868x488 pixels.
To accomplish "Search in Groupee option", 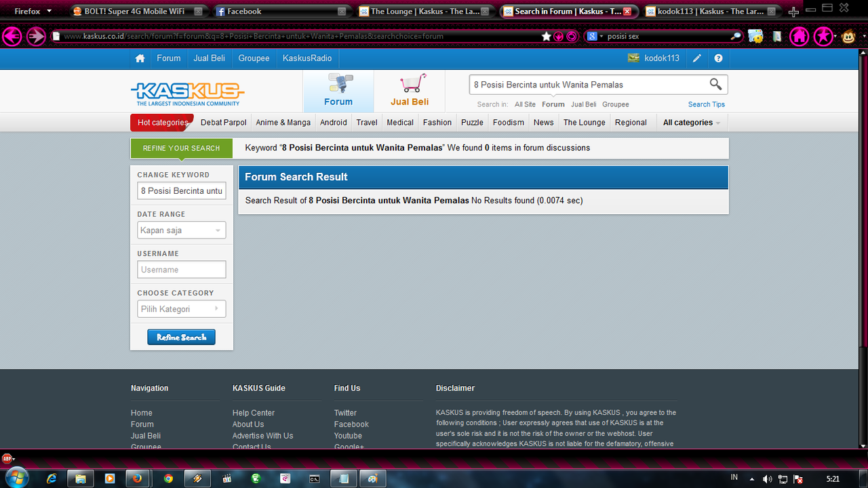I will pos(616,104).
